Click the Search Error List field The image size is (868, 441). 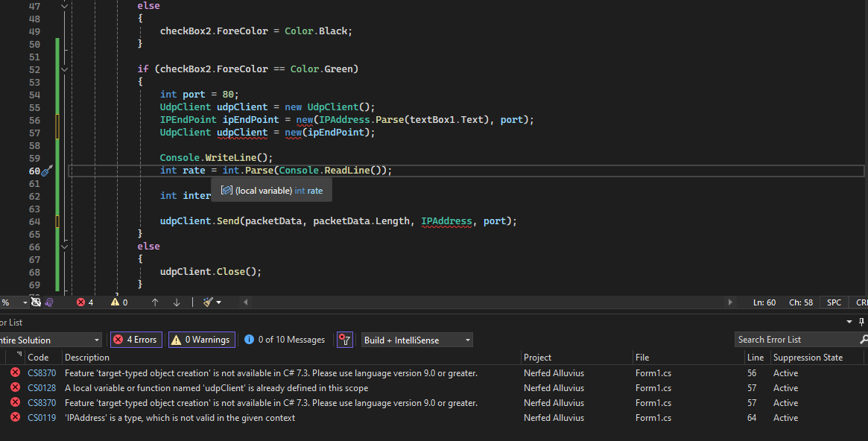point(796,340)
